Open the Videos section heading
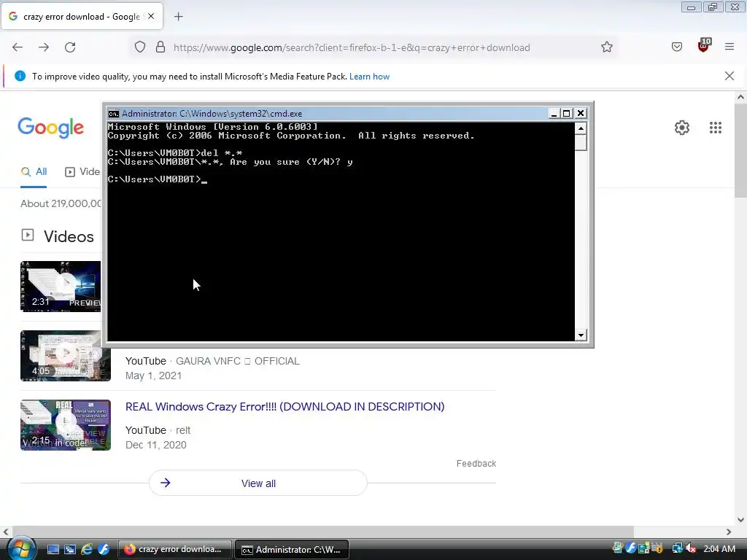The width and height of the screenshot is (747, 560). 69,237
